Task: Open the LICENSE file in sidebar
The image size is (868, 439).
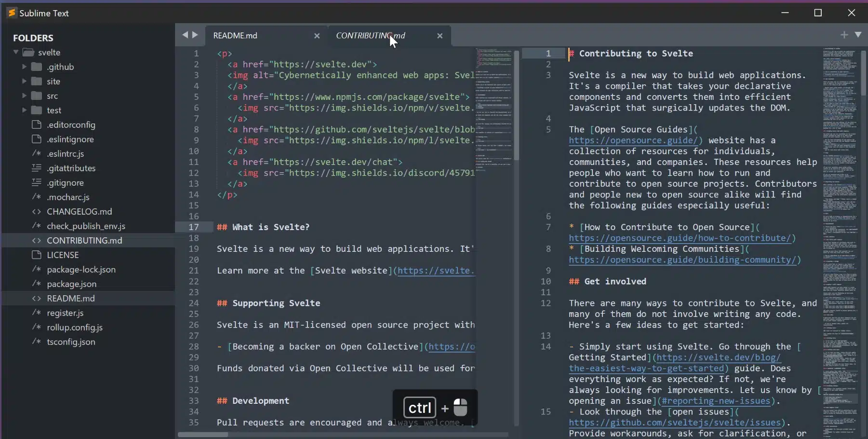Action: (63, 255)
